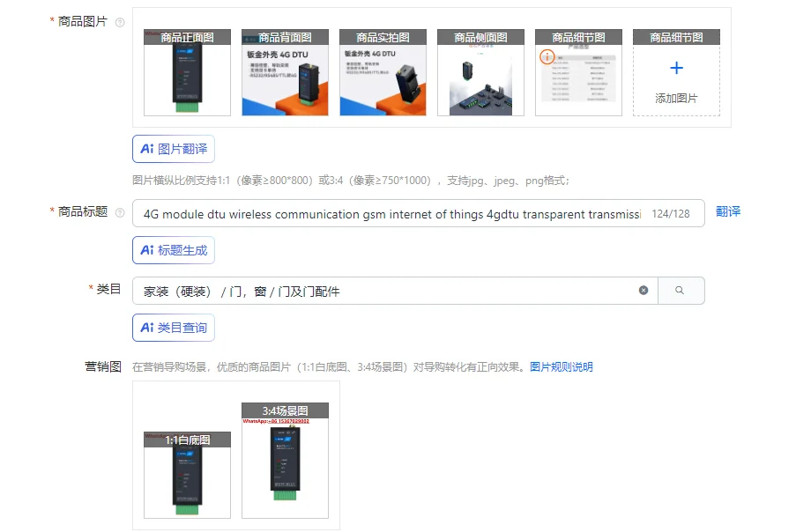Click the AI icon on 标题生成 button

[148, 250]
